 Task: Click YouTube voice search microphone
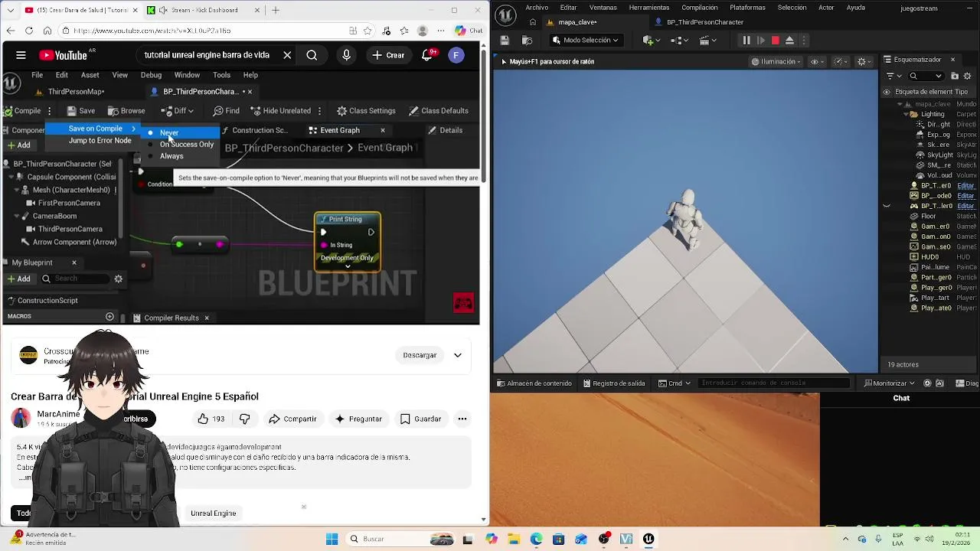pyautogui.click(x=346, y=55)
